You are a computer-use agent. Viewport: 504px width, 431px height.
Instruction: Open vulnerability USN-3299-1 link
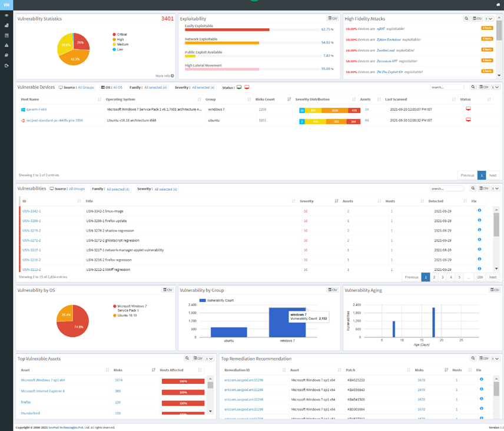(32, 221)
